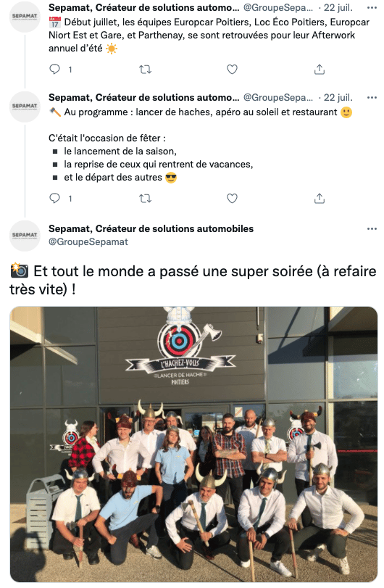Screen dimensions: 384x588
Task: Open more options on the first tweet
Action: pyautogui.click(x=372, y=7)
